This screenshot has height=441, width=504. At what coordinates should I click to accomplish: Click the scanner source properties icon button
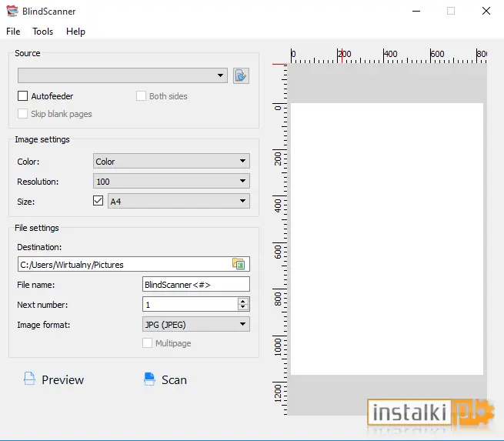tap(241, 76)
